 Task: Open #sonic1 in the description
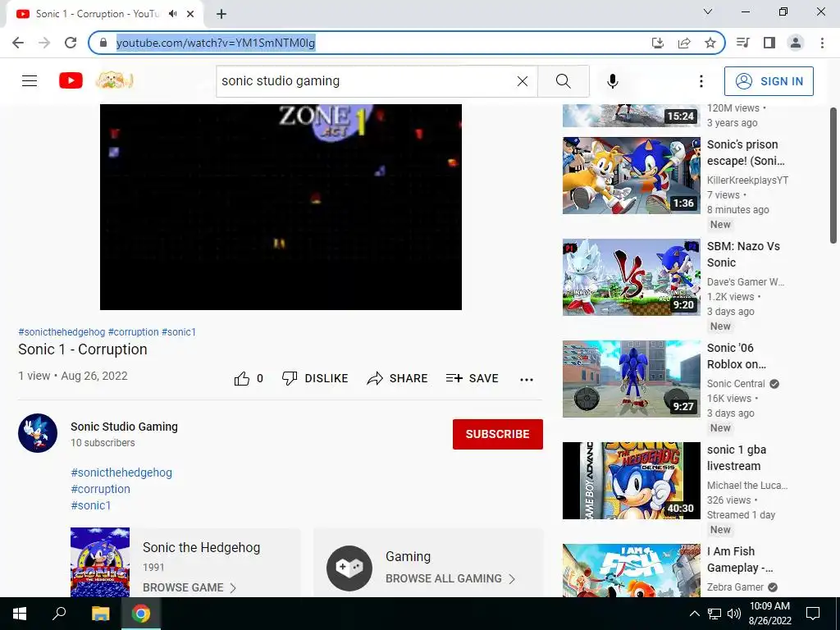(x=91, y=505)
